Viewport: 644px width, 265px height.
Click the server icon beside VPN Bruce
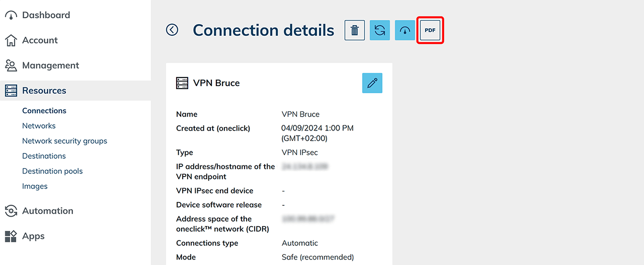click(x=182, y=83)
